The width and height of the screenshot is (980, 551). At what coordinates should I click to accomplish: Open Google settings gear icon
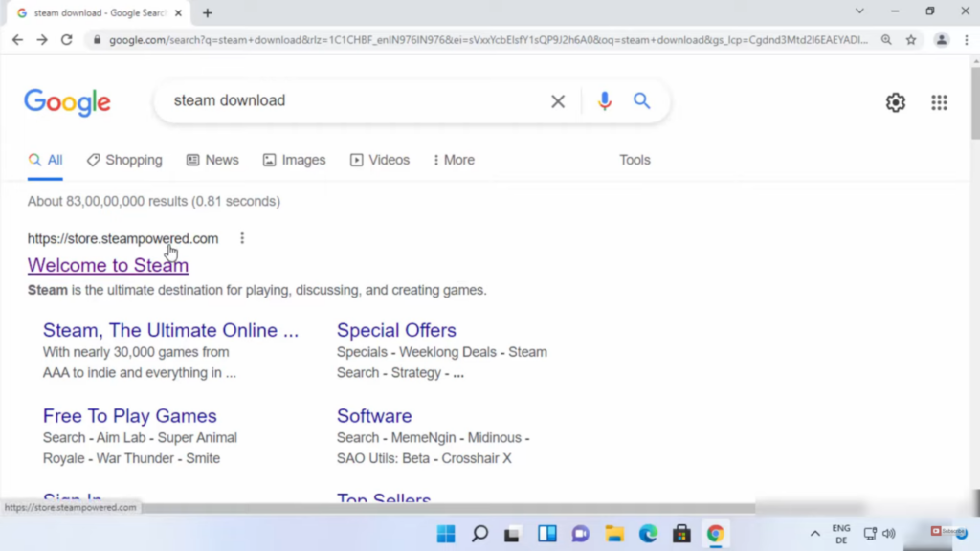coord(895,102)
